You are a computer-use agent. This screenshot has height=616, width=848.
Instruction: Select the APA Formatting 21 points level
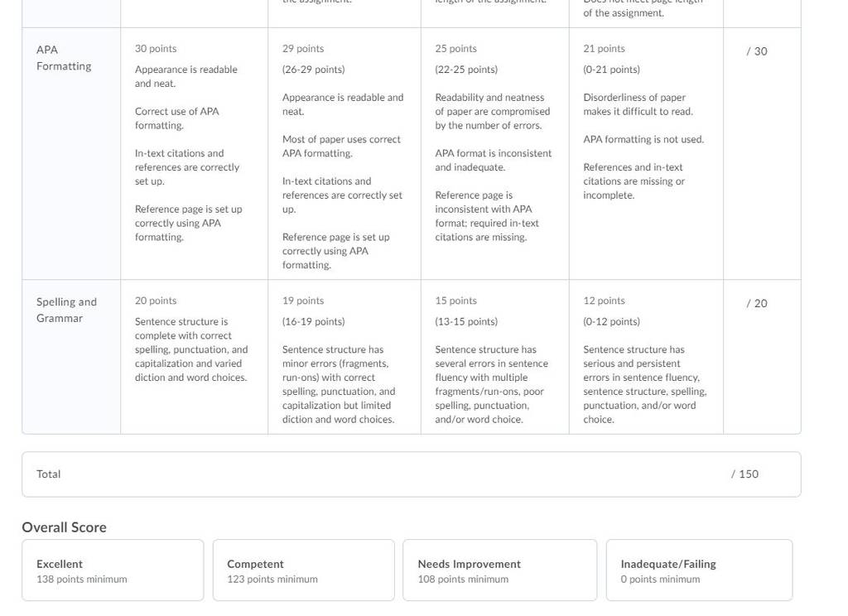pos(646,154)
